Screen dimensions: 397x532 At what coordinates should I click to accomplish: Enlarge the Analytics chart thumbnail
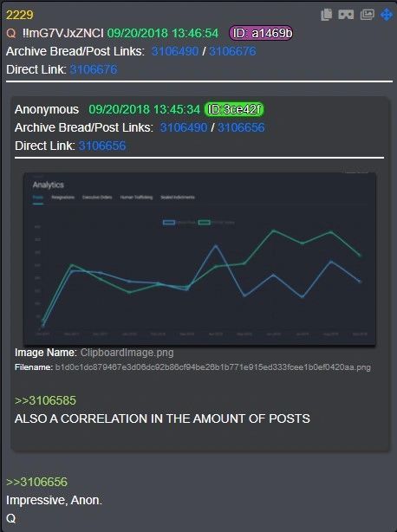[199, 259]
